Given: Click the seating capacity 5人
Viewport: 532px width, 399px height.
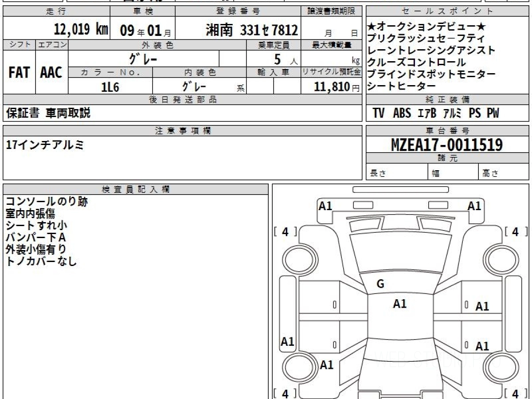Looking at the screenshot, I should click(286, 59).
